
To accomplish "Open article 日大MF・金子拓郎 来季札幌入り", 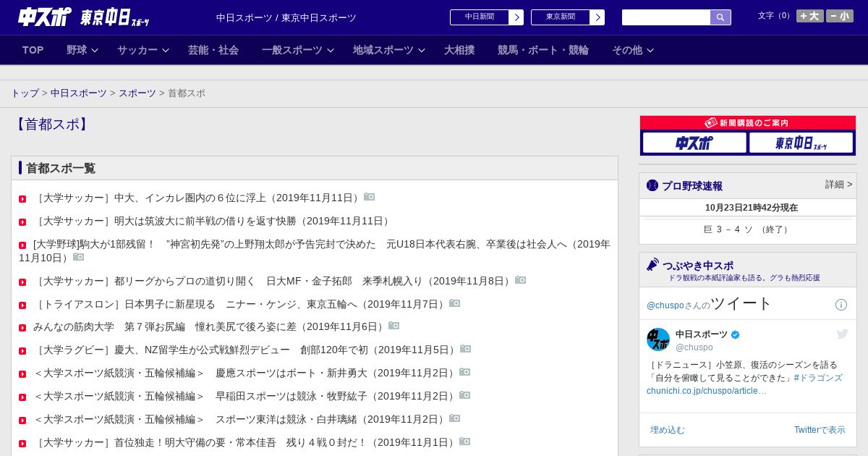I will click(x=273, y=281).
